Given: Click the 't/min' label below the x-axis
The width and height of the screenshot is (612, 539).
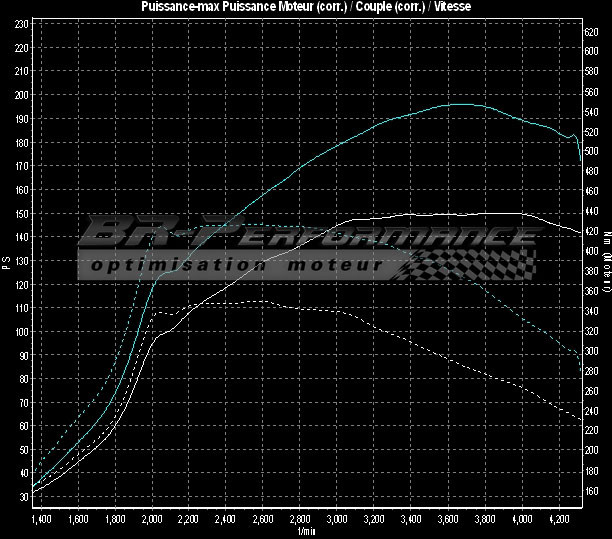Looking at the screenshot, I should 306,533.
